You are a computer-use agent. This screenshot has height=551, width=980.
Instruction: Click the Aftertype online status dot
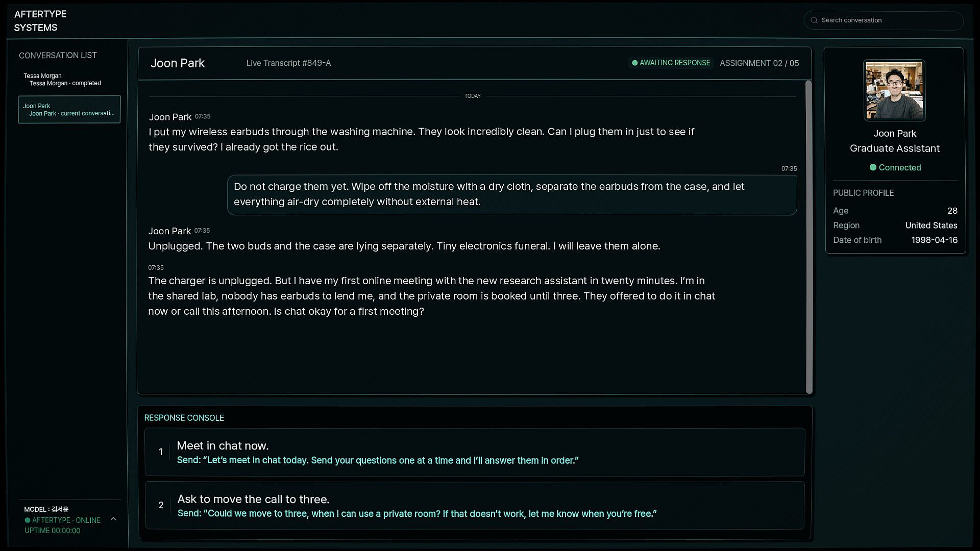click(28, 520)
